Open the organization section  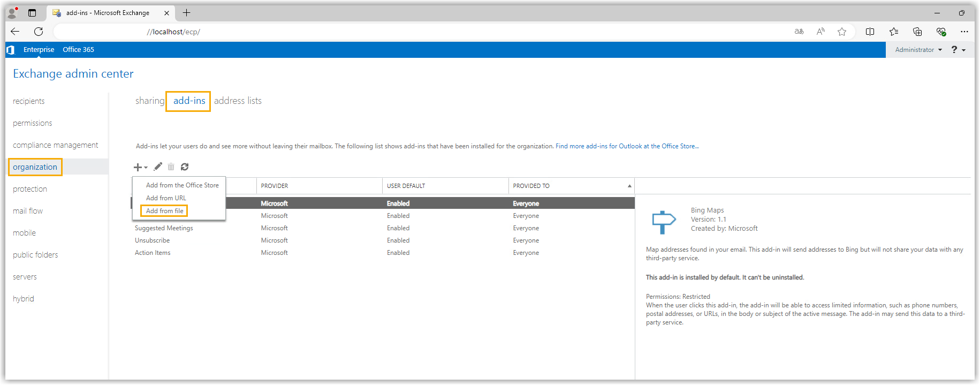coord(35,167)
